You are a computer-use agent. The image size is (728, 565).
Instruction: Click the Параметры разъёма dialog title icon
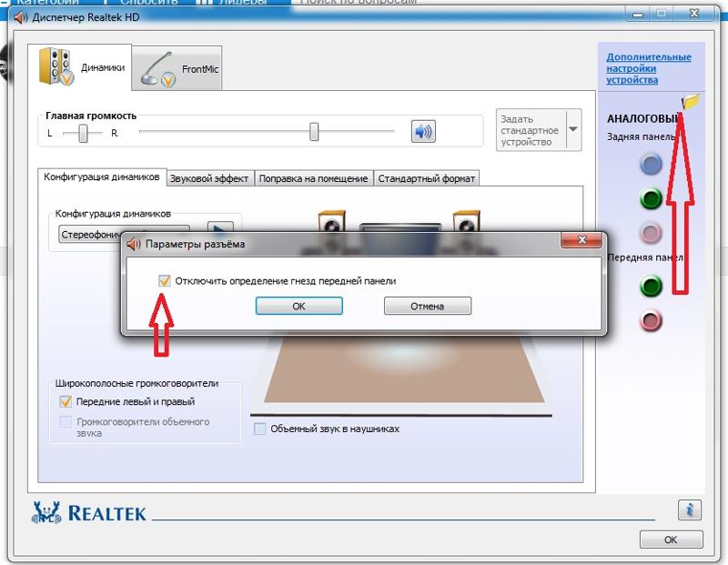[134, 244]
